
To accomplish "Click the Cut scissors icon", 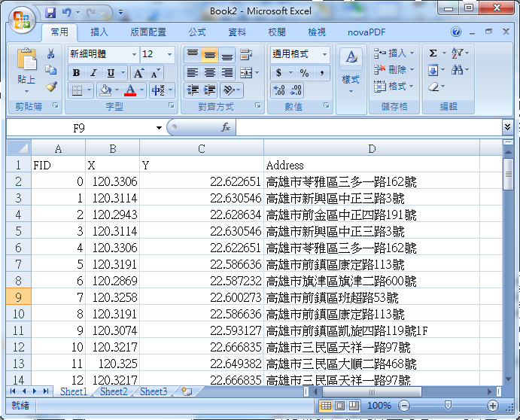I will point(51,54).
